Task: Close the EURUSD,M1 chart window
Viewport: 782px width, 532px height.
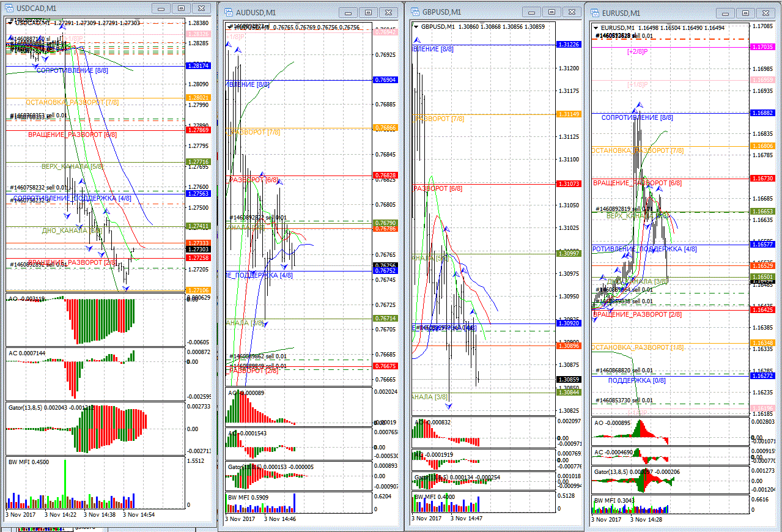Action: (765, 13)
